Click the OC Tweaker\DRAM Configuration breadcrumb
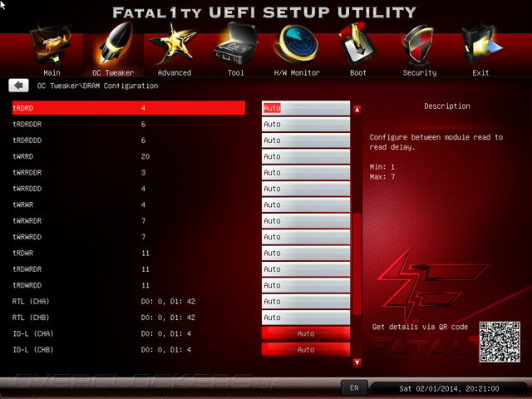Viewport: 532px width, 399px height. 97,86
